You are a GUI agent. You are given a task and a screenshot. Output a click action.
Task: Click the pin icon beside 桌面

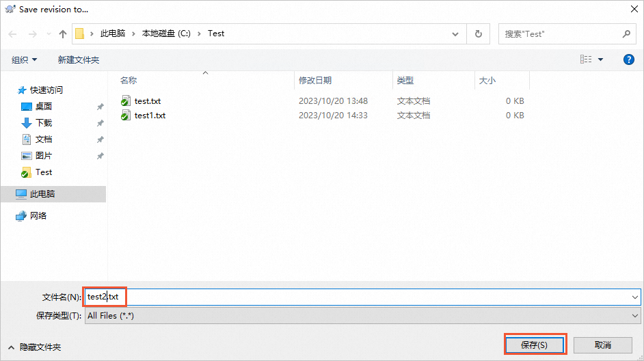click(x=100, y=107)
